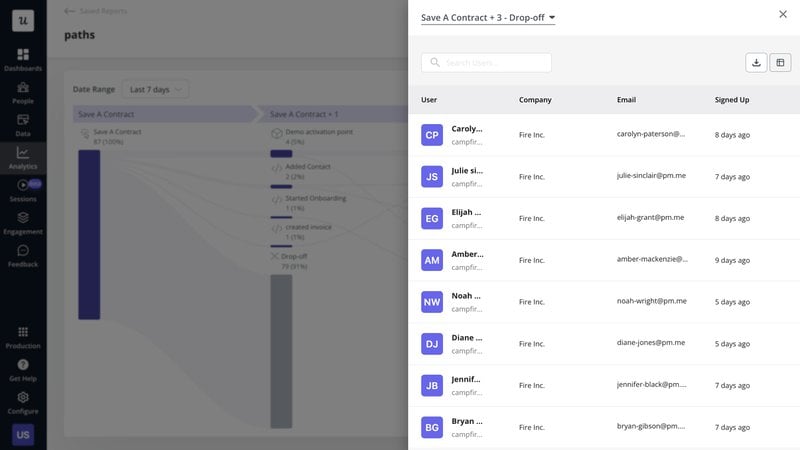Viewport: 800px width, 450px height.
Task: Click the CP avatar for Carolyn
Action: click(x=432, y=135)
